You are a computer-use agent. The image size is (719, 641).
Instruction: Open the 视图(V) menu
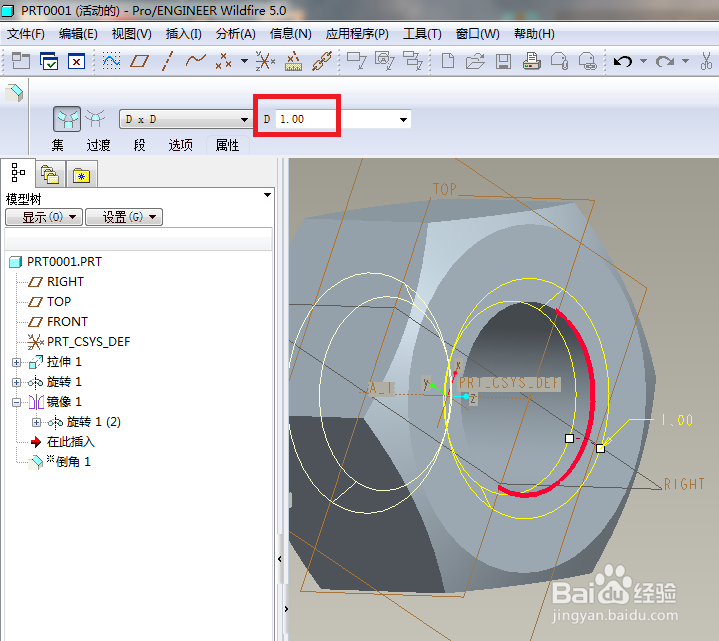tap(132, 34)
